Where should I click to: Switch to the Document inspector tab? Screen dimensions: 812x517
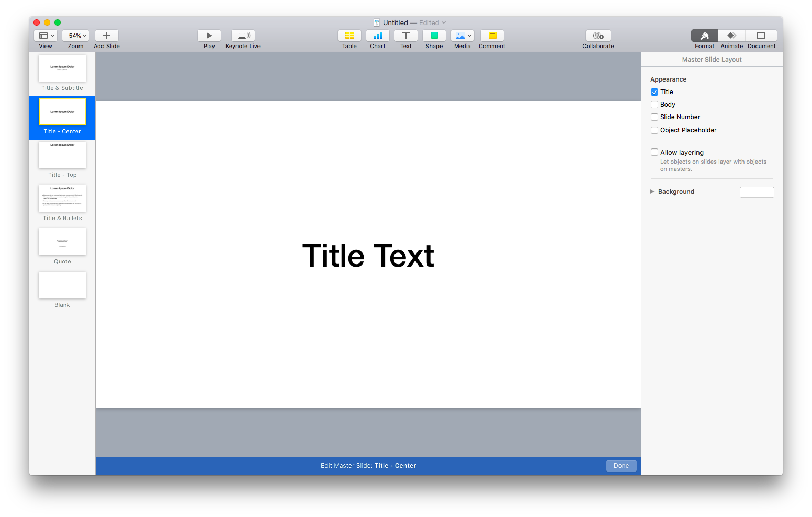(x=761, y=36)
